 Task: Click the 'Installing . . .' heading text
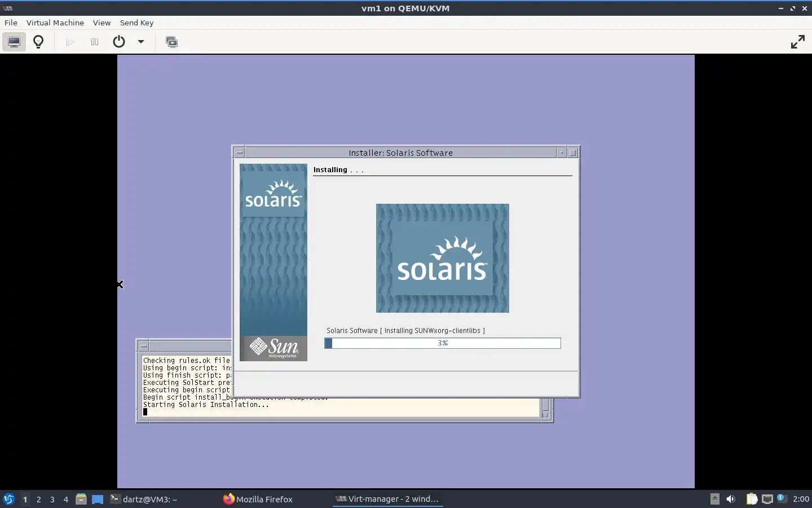coord(338,169)
